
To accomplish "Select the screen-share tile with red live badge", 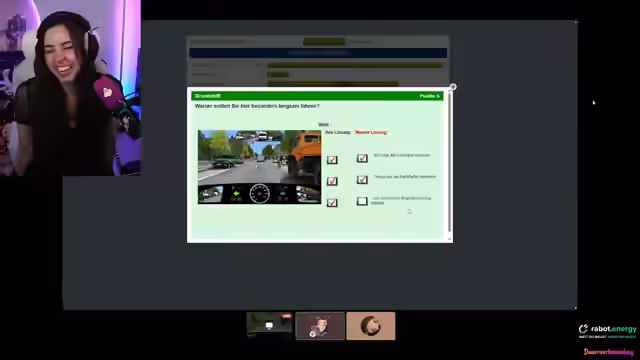I will tap(269, 326).
